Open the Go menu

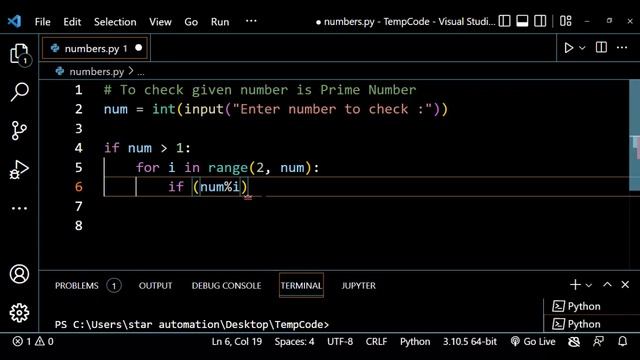point(191,22)
